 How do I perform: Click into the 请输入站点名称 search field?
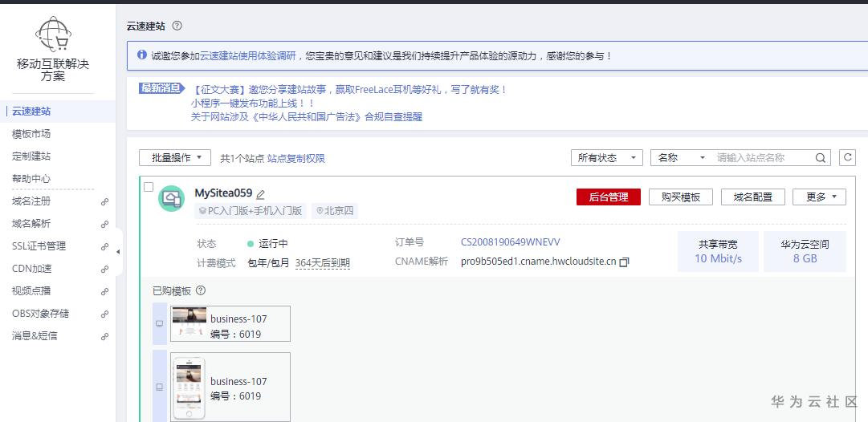point(764,157)
